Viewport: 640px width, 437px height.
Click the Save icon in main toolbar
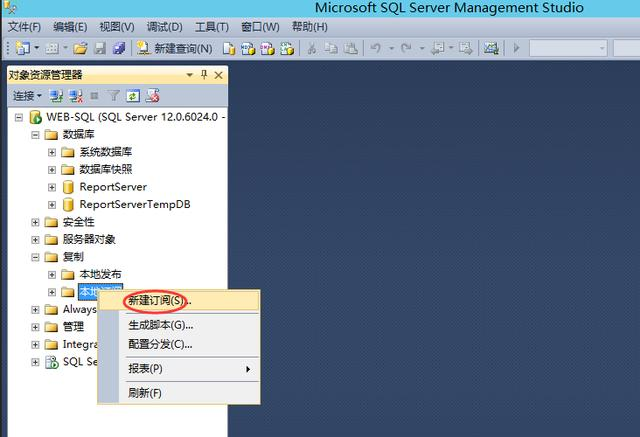click(100, 47)
